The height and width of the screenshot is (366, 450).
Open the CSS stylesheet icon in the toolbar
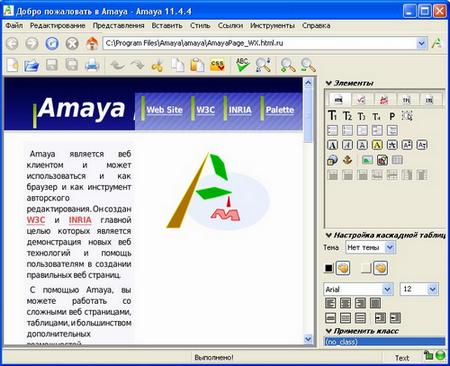(217, 65)
